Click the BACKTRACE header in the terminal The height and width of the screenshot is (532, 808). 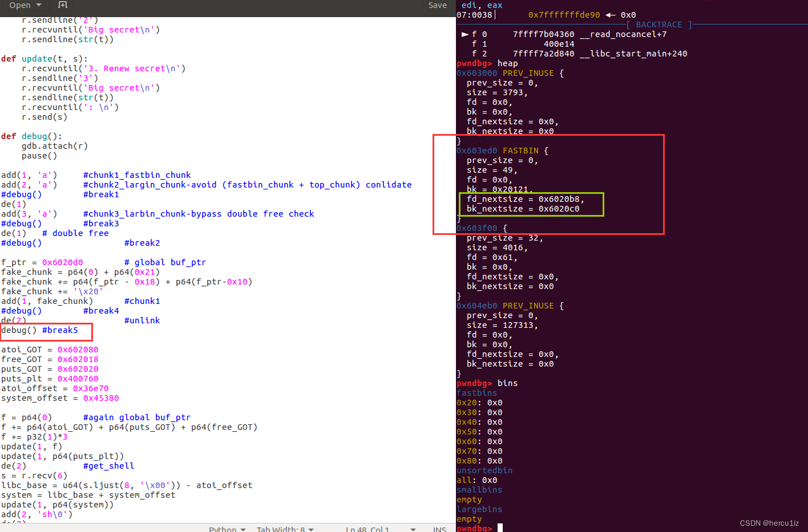click(659, 25)
